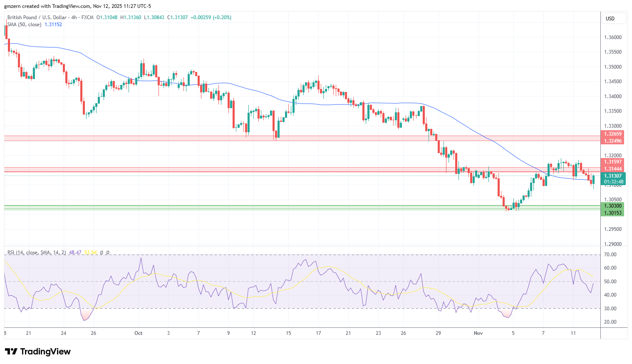Click the 70.00 RSI axis label

tap(610, 255)
